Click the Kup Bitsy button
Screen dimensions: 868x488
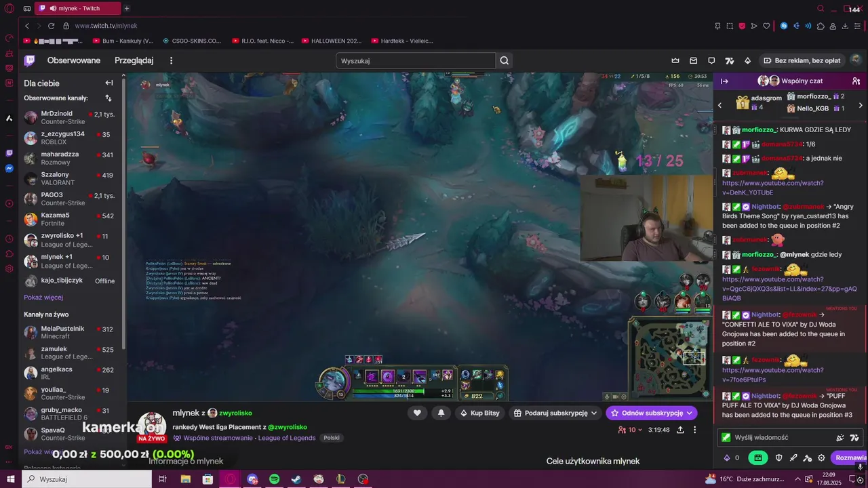480,413
